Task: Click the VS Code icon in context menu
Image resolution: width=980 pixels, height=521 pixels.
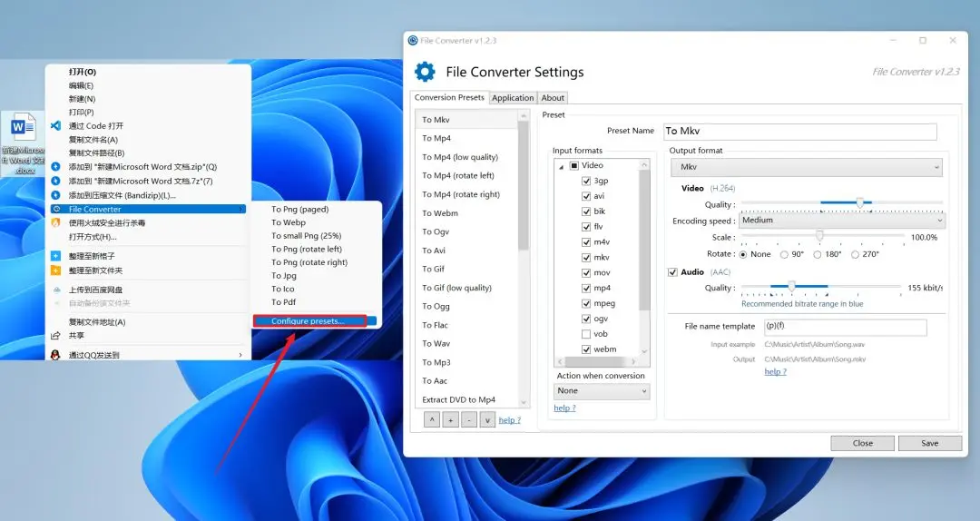Action: tap(55, 126)
